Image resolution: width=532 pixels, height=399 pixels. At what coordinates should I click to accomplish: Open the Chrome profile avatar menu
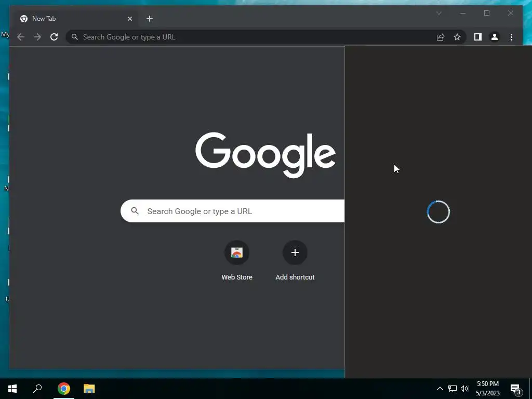(495, 37)
